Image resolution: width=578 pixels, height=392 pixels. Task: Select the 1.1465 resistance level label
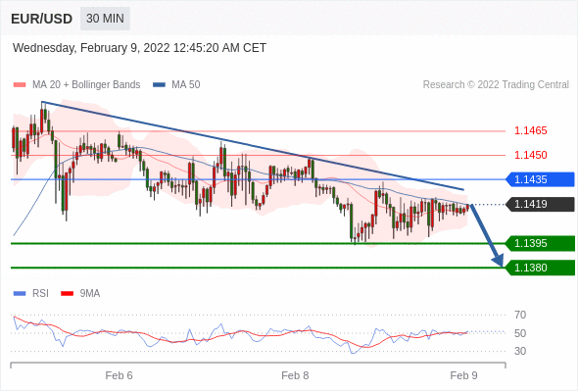pyautogui.click(x=530, y=130)
